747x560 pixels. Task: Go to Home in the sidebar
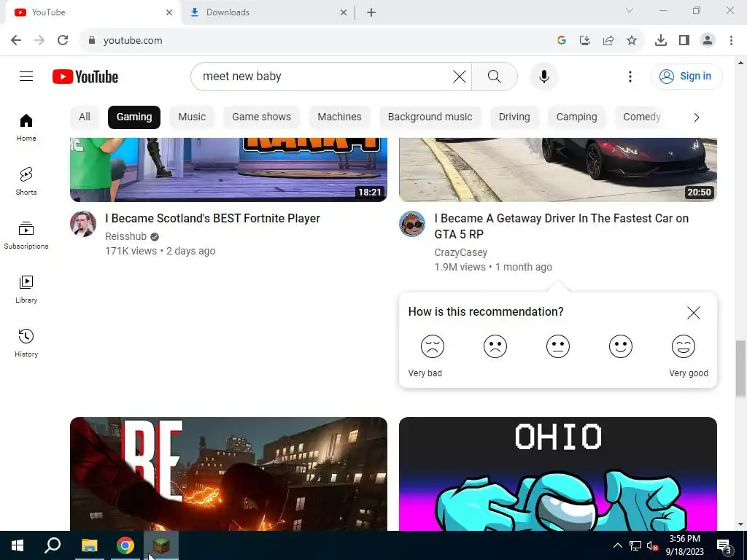tap(26, 128)
